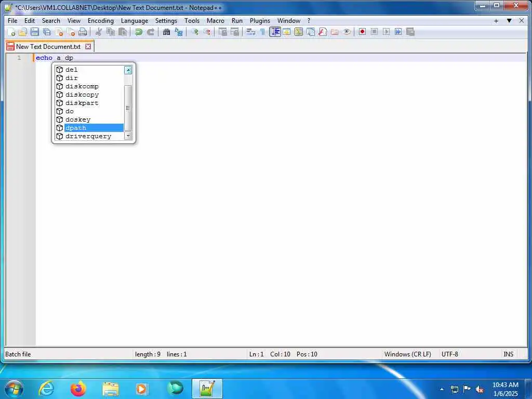Open the Plugins menu
Screen dimensions: 532x399
tap(260, 21)
